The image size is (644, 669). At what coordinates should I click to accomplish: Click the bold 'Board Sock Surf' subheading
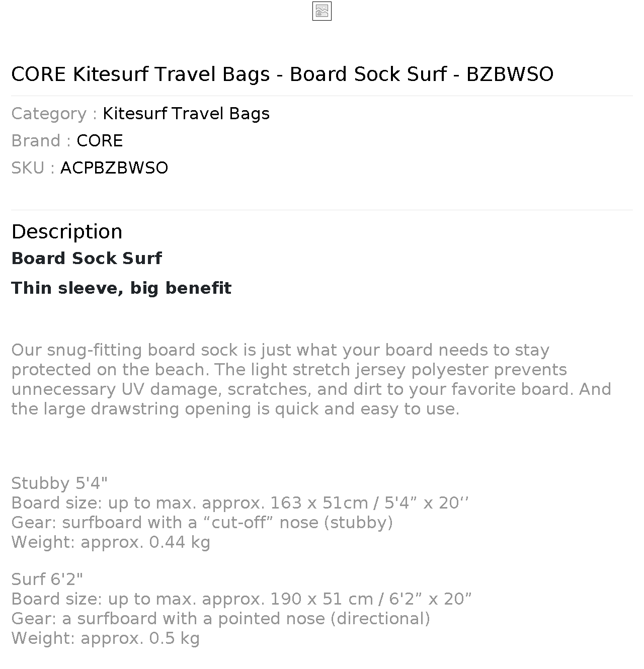tap(87, 259)
